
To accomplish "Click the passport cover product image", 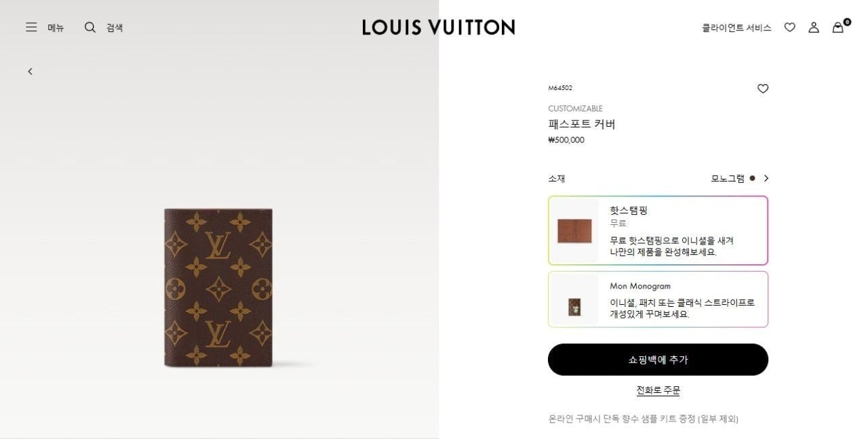I will pos(218,288).
